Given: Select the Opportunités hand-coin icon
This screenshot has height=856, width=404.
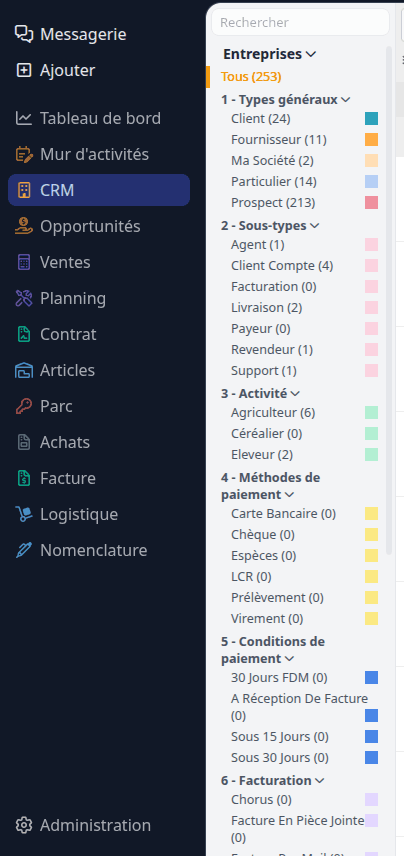Looking at the screenshot, I should pyautogui.click(x=24, y=227).
